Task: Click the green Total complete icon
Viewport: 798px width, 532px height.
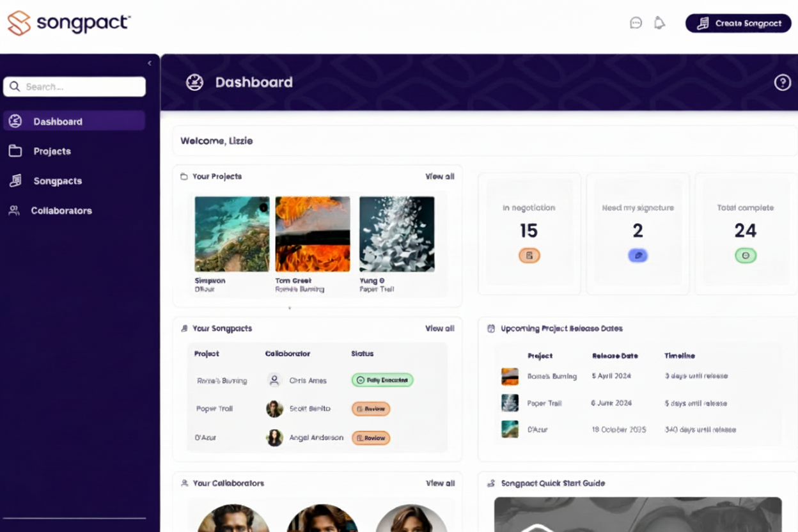Action: coord(745,255)
